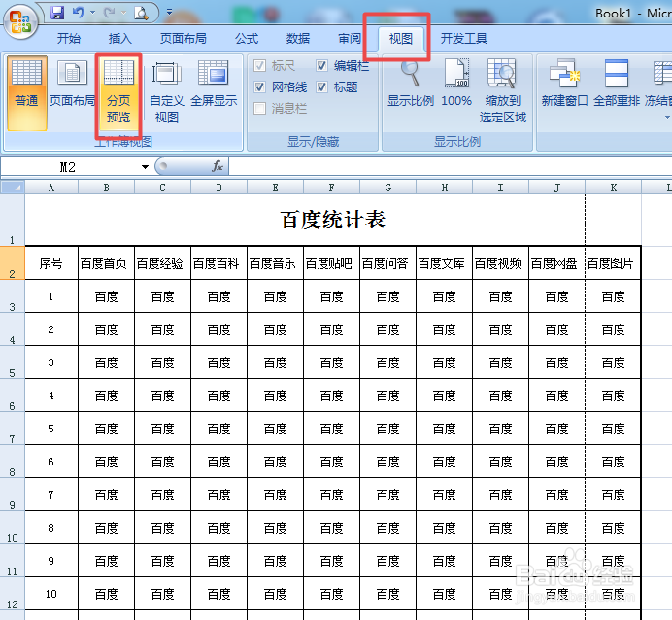
Task: Click the 百度音乐 header cell
Action: tap(275, 262)
